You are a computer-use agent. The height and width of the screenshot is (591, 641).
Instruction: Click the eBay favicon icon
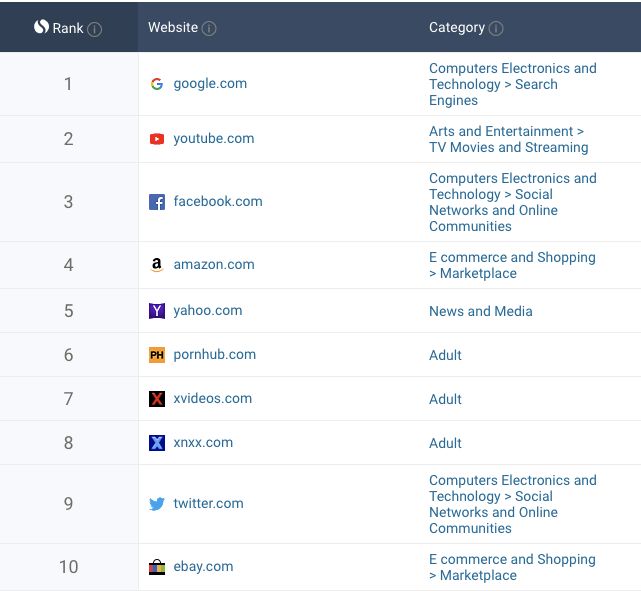point(157,567)
